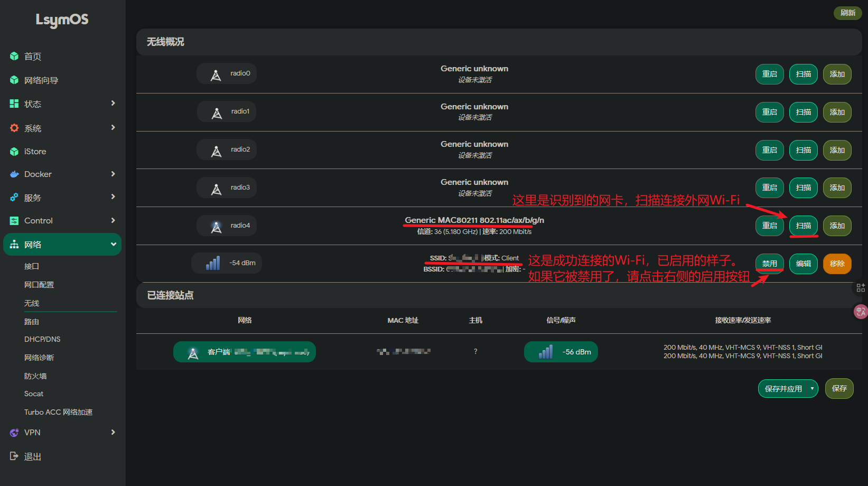Click the 服务 gears icon
The height and width of the screenshot is (486, 868).
[14, 198]
